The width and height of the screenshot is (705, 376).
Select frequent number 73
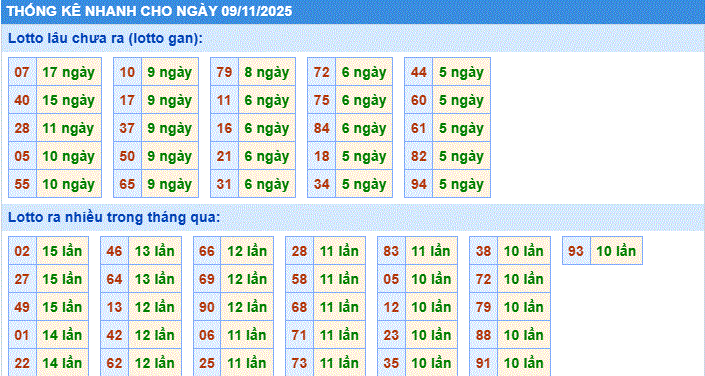(299, 363)
